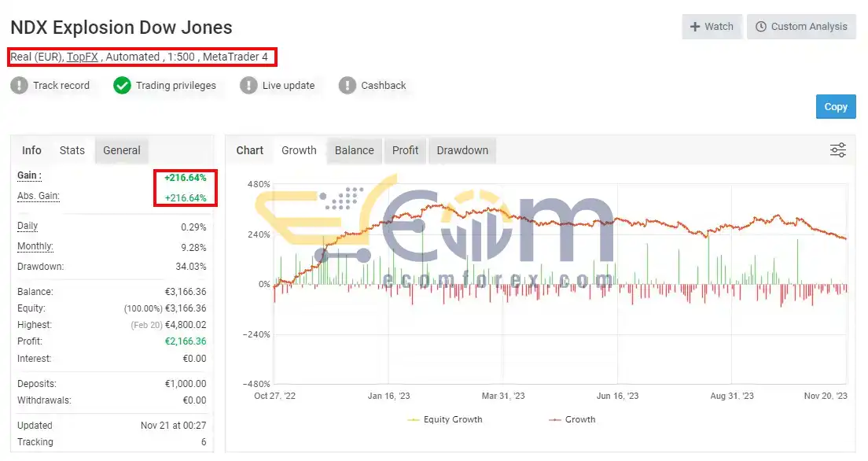
Task: Click the Live update text
Action: pos(289,85)
